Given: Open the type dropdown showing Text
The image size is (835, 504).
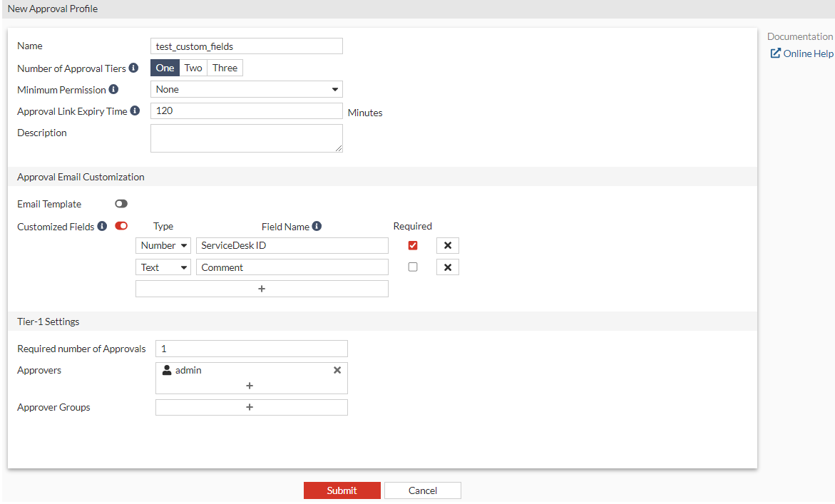Looking at the screenshot, I should pos(163,267).
